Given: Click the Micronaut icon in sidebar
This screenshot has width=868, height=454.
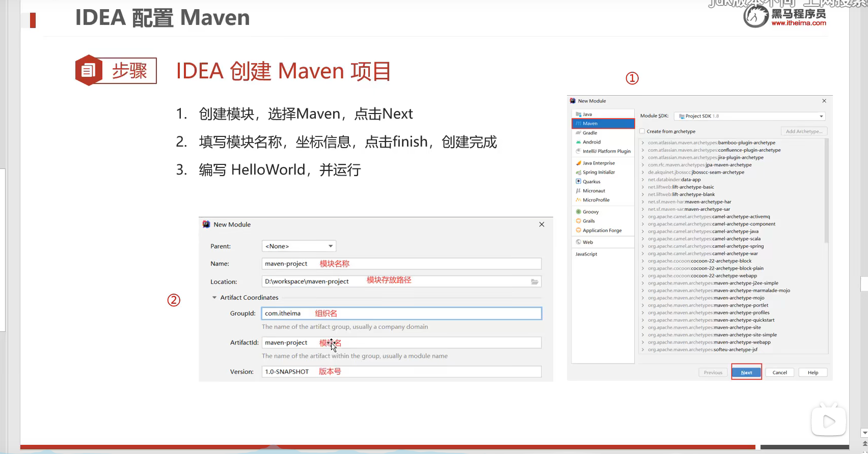Looking at the screenshot, I should click(579, 191).
